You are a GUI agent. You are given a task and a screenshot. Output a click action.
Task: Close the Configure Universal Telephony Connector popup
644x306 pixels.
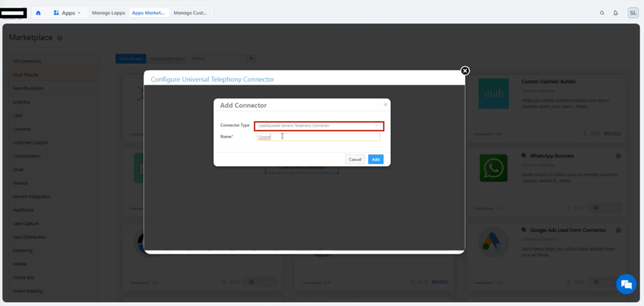coord(464,71)
